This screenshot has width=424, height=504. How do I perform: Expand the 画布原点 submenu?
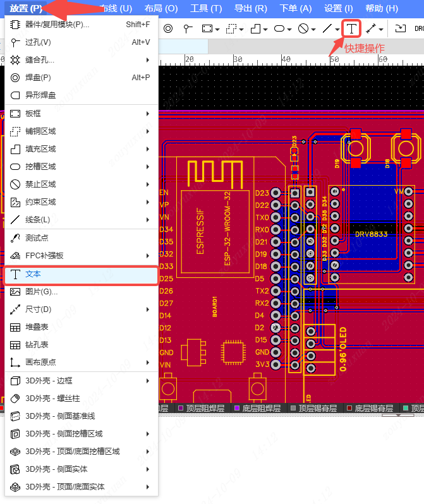(82, 363)
